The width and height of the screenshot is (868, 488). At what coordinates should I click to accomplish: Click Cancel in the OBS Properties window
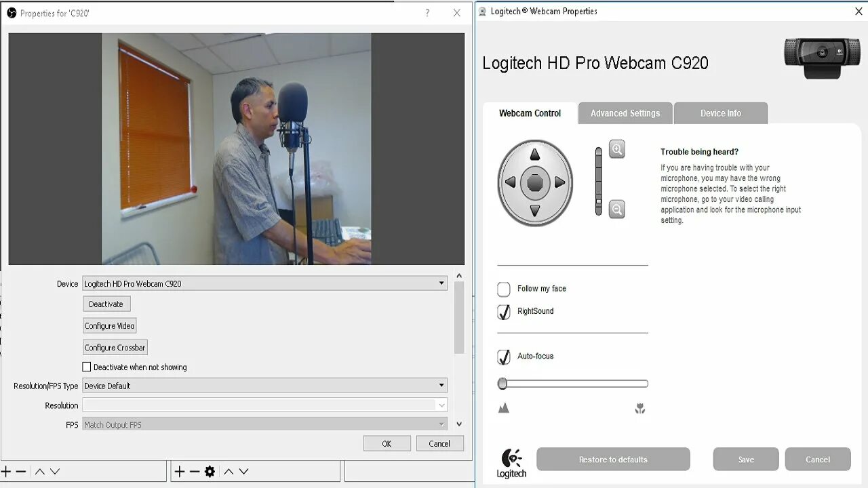[439, 444]
